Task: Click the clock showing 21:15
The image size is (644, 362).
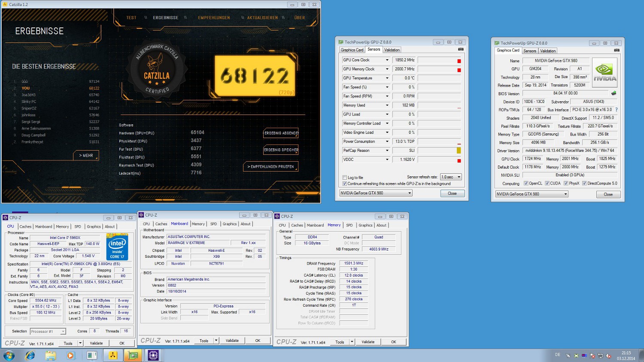Action: 626,353
